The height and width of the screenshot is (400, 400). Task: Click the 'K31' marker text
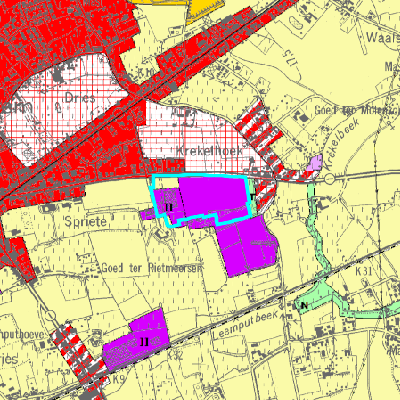tap(363, 271)
